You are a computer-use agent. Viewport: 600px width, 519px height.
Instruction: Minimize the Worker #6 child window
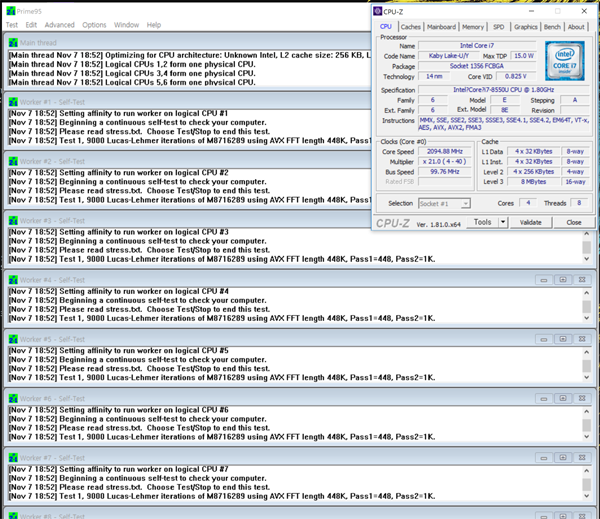point(543,398)
